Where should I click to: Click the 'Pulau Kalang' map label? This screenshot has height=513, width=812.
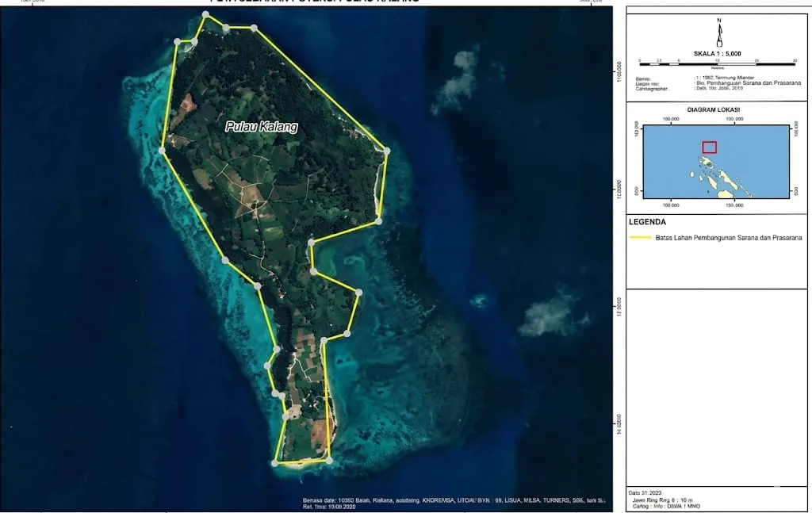262,127
